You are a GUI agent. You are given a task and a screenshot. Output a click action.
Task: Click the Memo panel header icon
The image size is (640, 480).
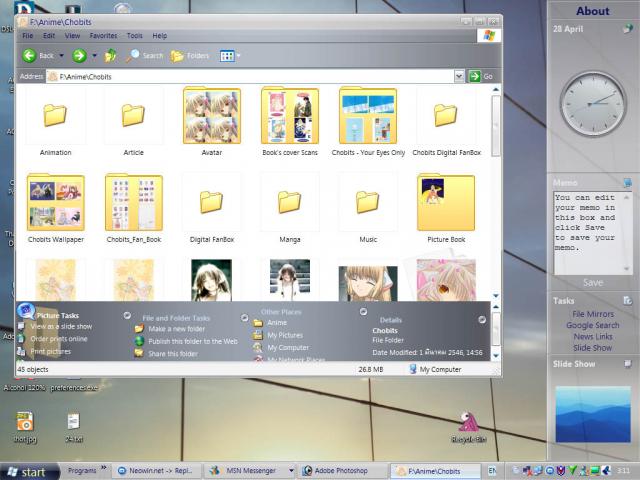click(x=627, y=182)
